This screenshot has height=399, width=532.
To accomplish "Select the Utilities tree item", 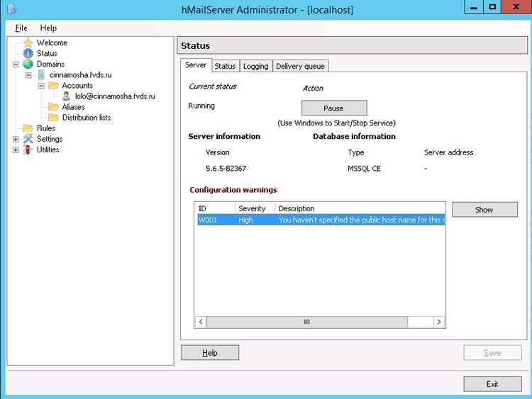I will tap(48, 150).
